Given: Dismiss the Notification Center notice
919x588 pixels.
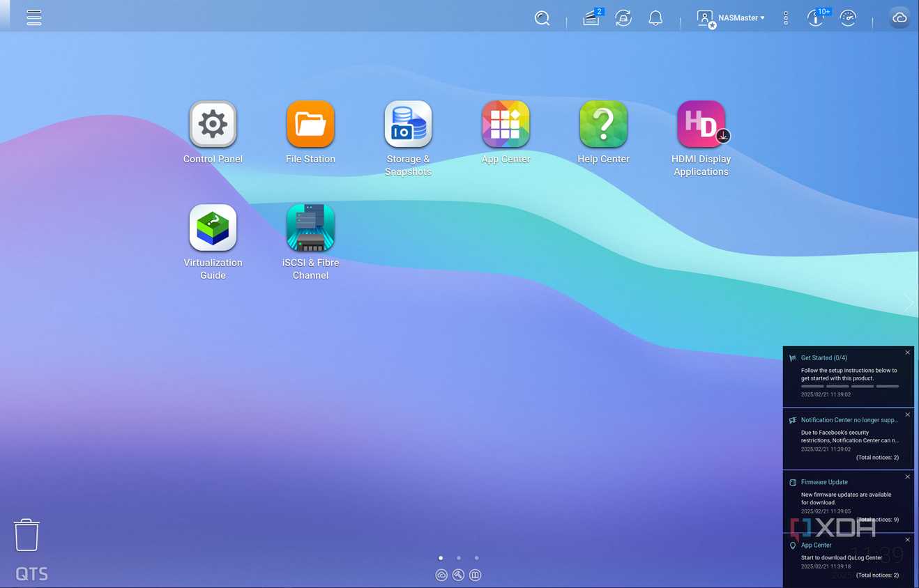Looking at the screenshot, I should point(907,415).
